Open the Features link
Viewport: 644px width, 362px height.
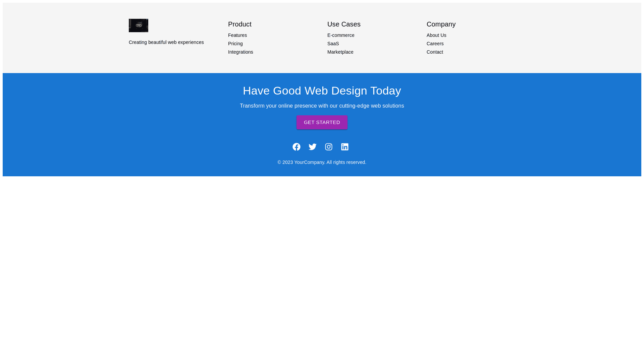[237, 35]
